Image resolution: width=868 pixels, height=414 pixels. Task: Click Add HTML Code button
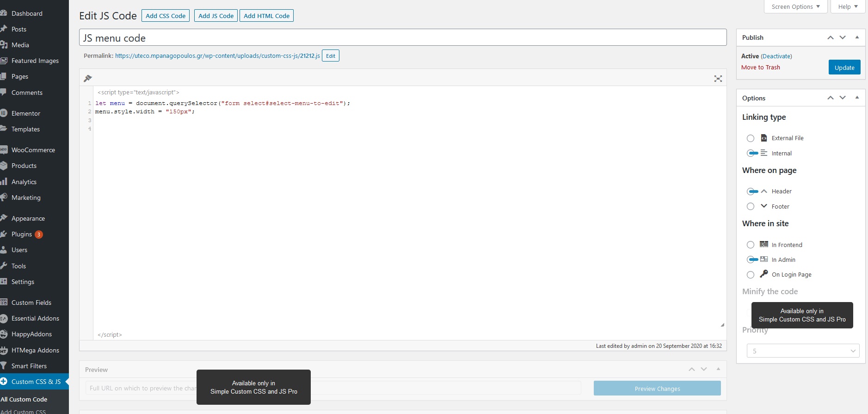tap(266, 16)
